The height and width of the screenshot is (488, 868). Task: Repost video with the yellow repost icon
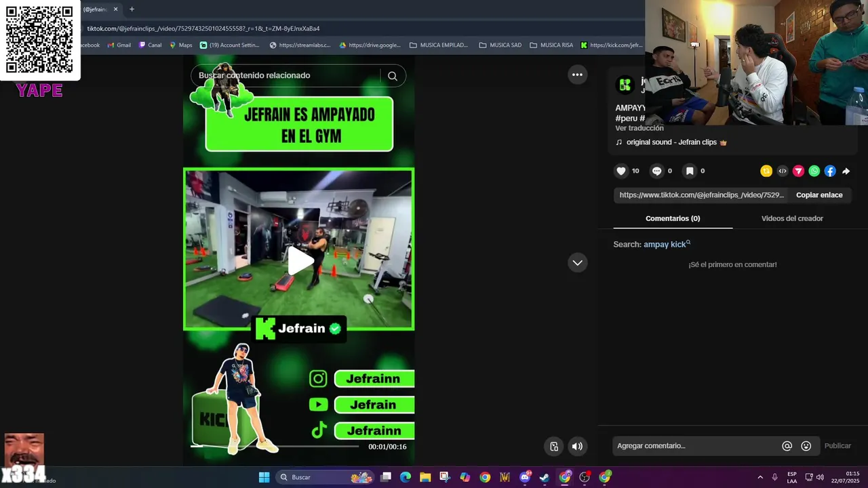tap(766, 171)
